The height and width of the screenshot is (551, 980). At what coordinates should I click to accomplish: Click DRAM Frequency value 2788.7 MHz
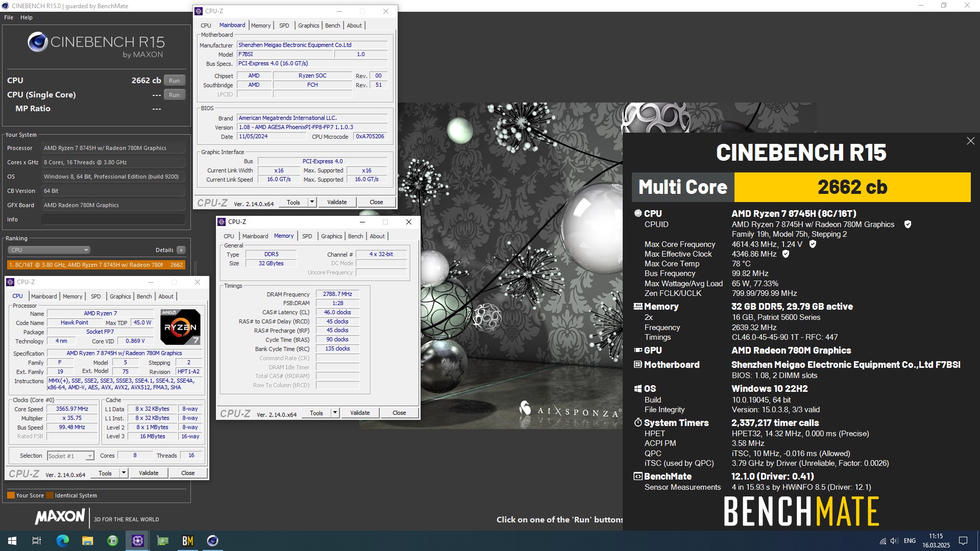(337, 294)
